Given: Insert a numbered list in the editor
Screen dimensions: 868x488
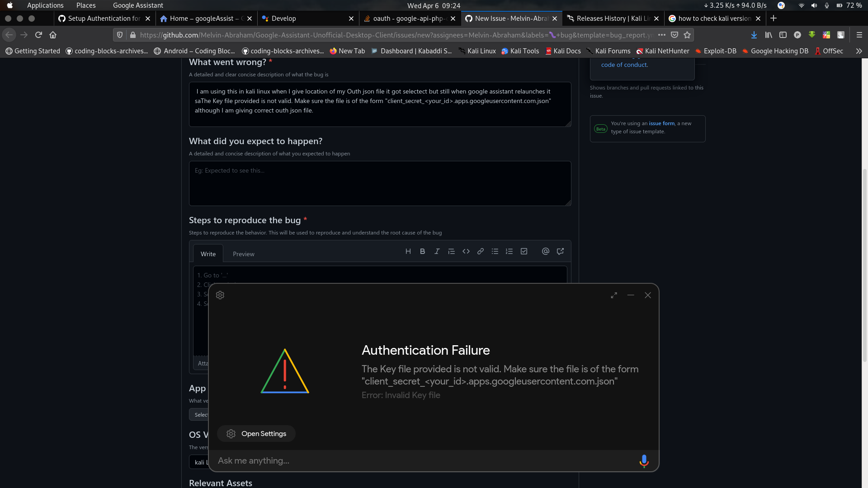Looking at the screenshot, I should [509, 251].
